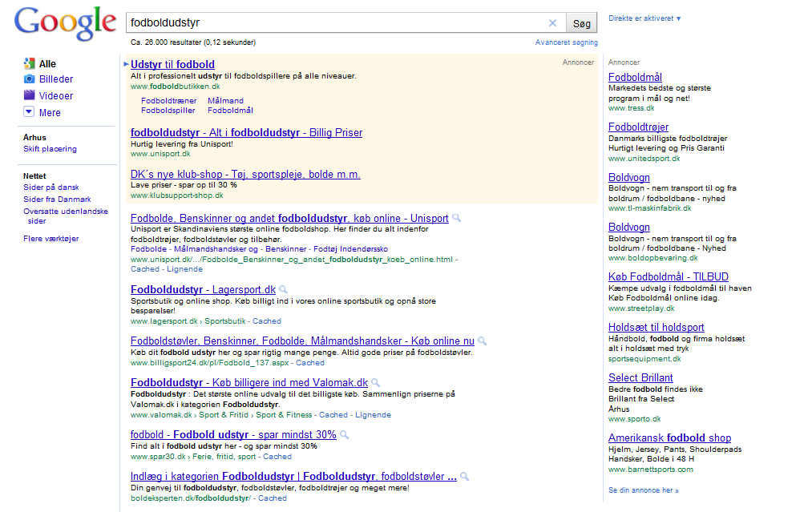Click Se din annonce her link

[643, 490]
